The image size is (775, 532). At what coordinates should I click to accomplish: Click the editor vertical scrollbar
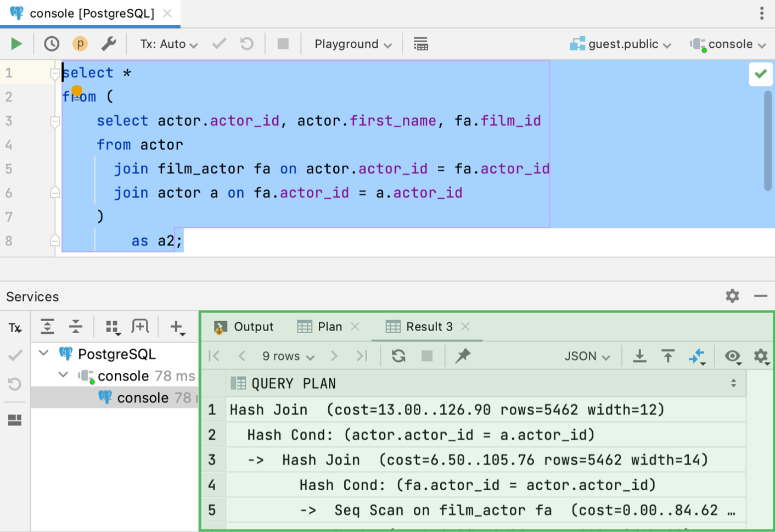coord(768,141)
